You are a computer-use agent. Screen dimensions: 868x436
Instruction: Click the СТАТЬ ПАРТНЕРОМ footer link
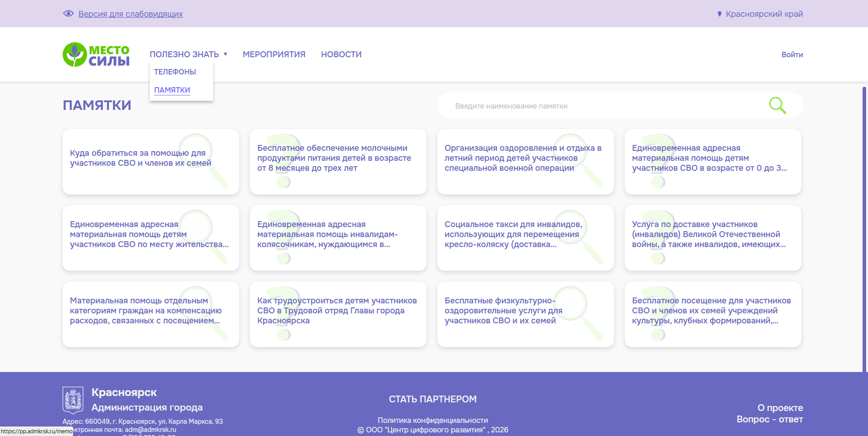(x=432, y=399)
